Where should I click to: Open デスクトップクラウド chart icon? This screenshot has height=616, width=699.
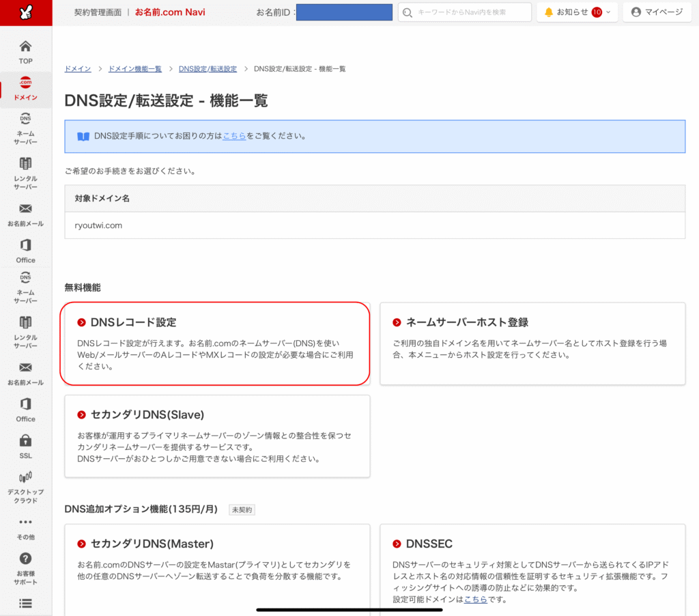pos(25,477)
